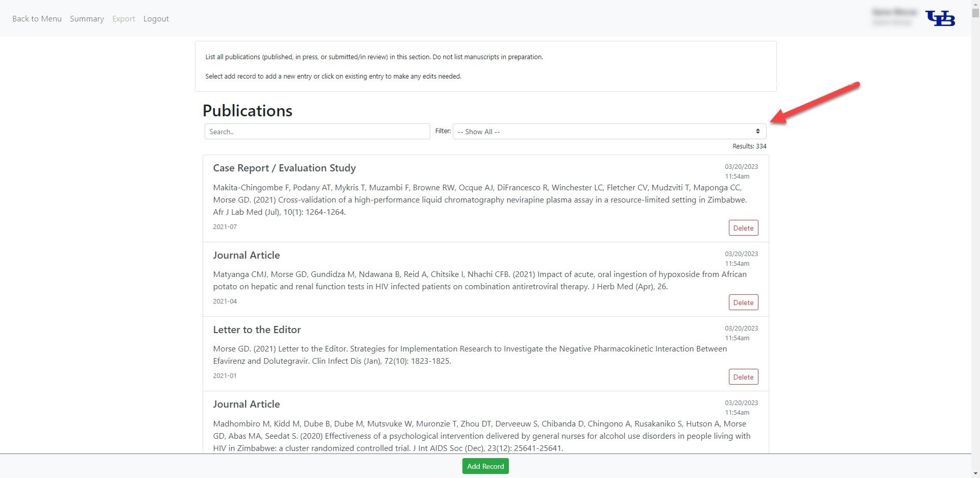Screen dimensions: 980x478
Task: Click Back to Menu link
Action: click(37, 19)
